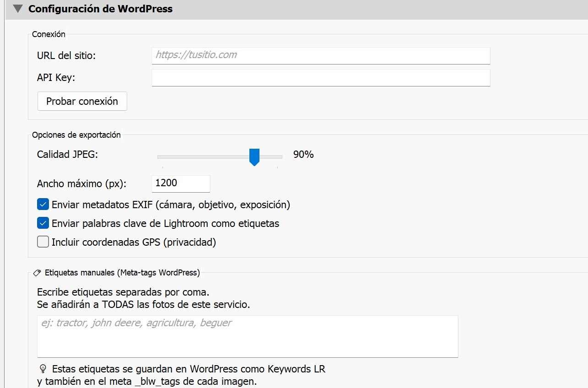Enable Incluir coordenadas GPS checkbox
Screen dimensions: 588x388
pyautogui.click(x=43, y=242)
